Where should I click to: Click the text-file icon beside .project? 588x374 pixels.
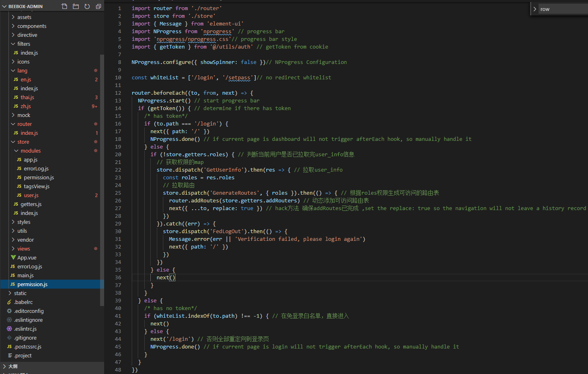(x=9, y=355)
